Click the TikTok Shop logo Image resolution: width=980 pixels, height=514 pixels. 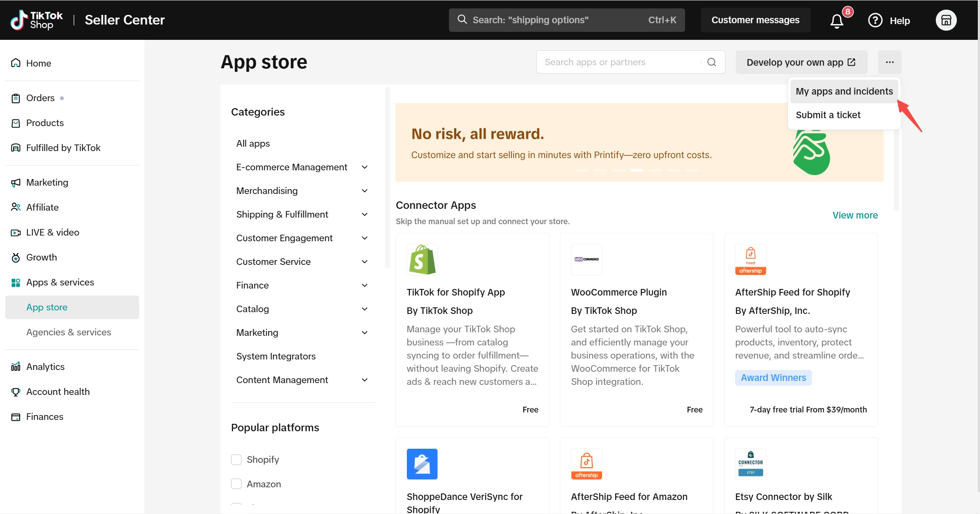[x=37, y=20]
